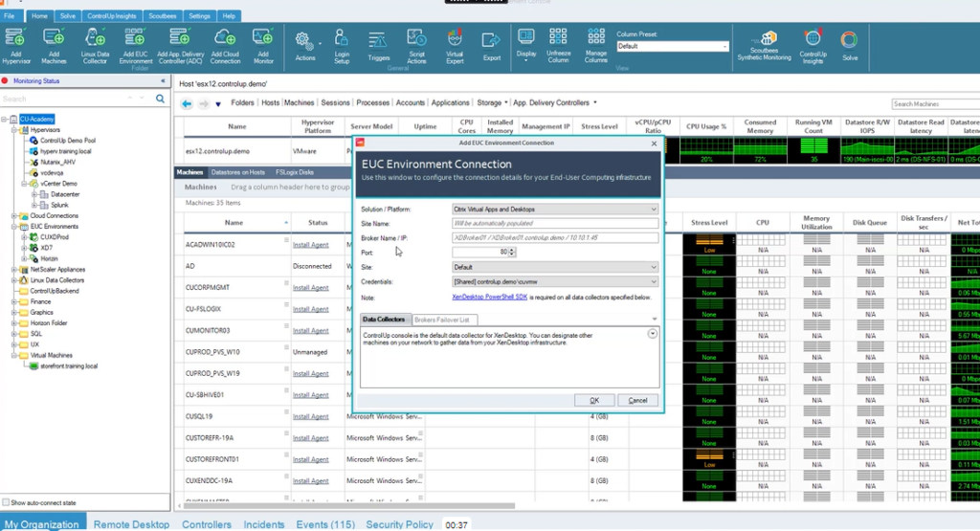Sort by the Stress Level column header
This screenshot has height=531, width=980.
click(709, 222)
